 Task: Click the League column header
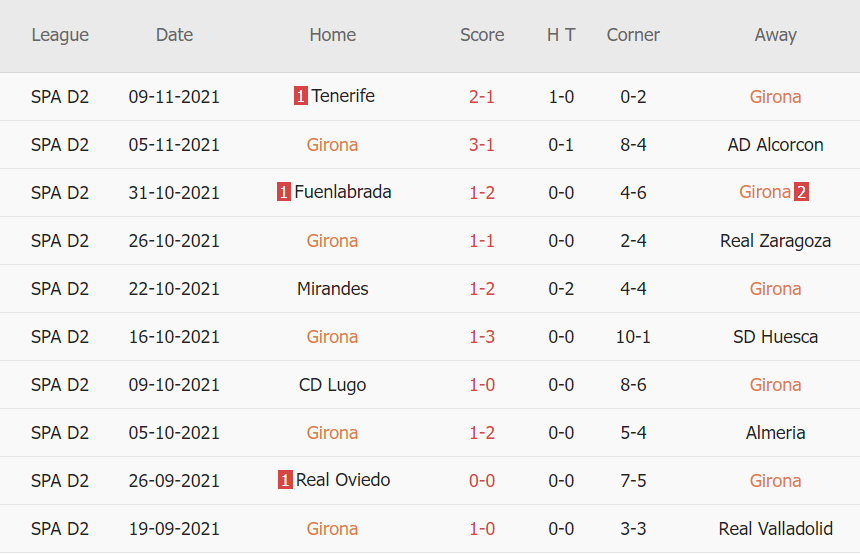60,35
